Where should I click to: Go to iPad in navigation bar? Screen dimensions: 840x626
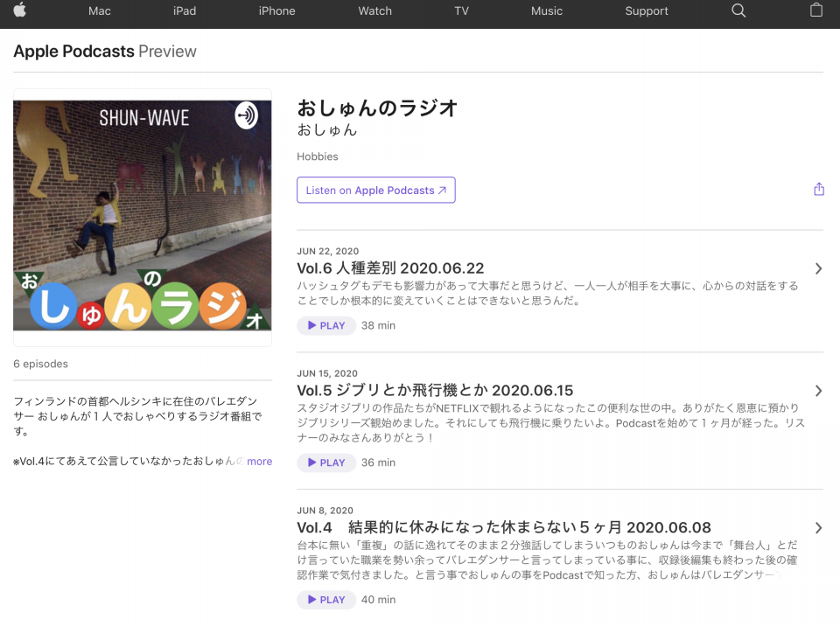point(185,10)
